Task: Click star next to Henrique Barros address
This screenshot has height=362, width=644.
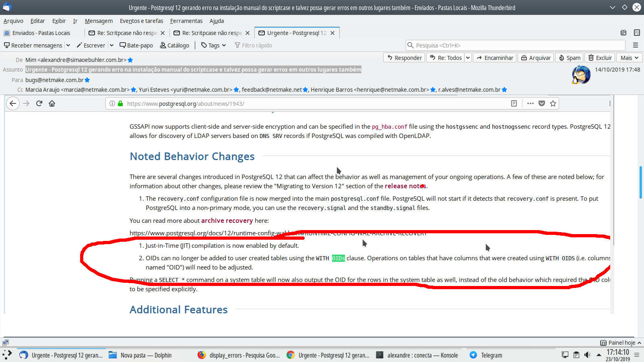Action: pos(433,90)
